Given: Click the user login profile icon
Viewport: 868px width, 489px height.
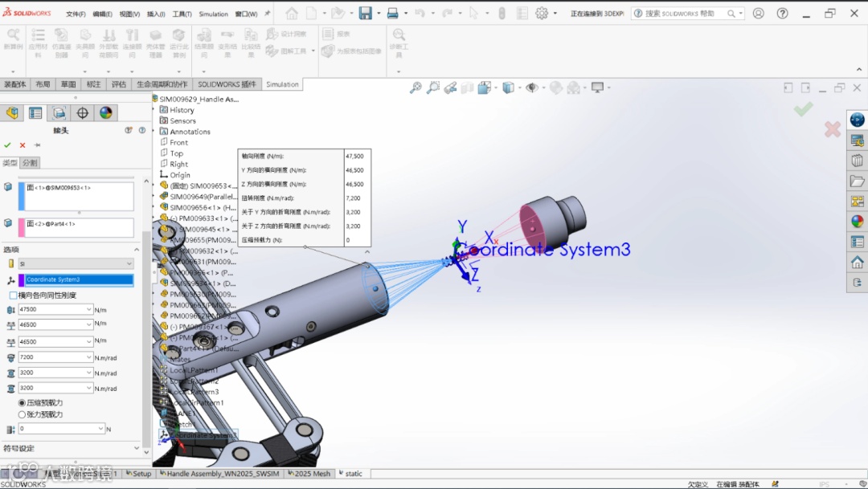Looking at the screenshot, I should click(x=759, y=14).
